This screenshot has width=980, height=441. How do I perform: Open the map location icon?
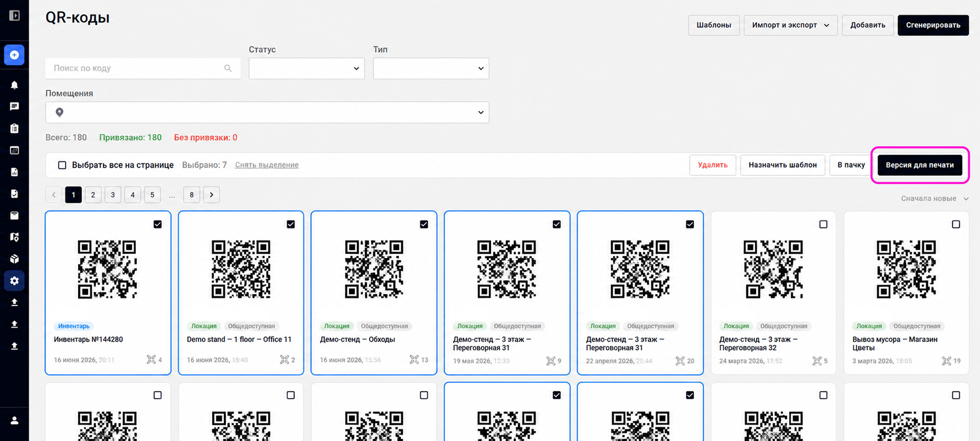coord(14,238)
